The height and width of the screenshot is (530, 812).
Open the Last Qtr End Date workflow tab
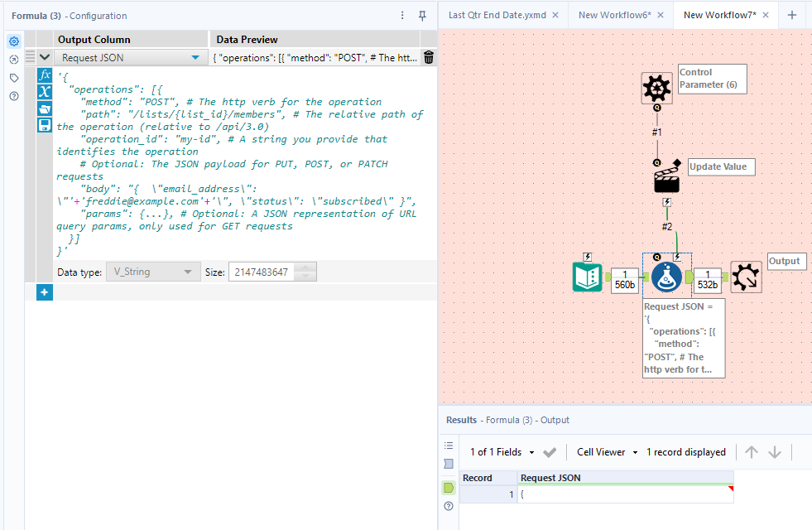(x=498, y=14)
